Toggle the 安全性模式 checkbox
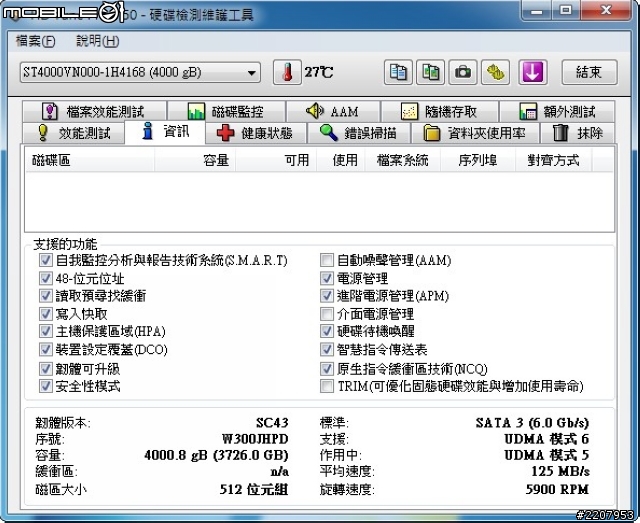This screenshot has height=523, width=640. 45,386
